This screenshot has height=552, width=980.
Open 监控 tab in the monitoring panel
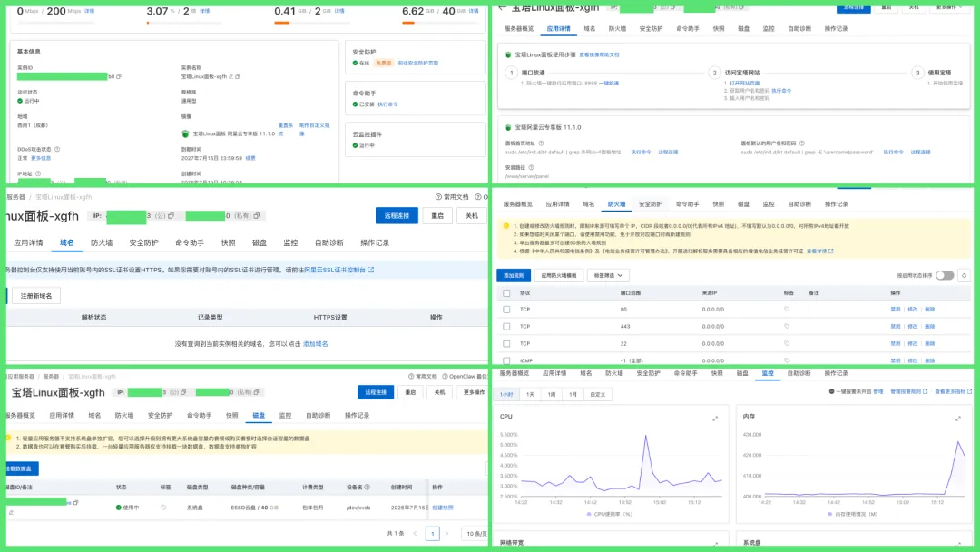pyautogui.click(x=768, y=373)
